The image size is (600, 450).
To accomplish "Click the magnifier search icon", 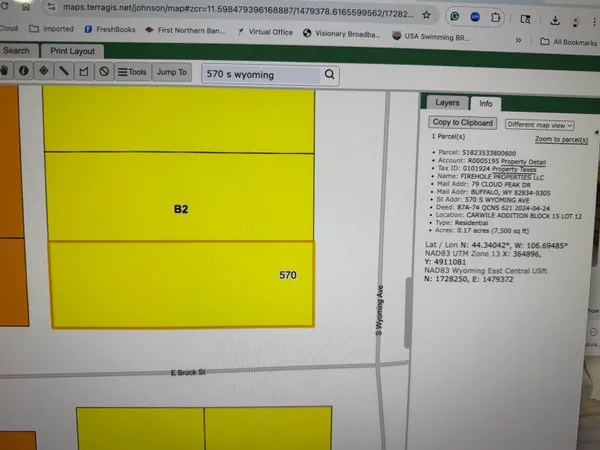I will coord(329,74).
